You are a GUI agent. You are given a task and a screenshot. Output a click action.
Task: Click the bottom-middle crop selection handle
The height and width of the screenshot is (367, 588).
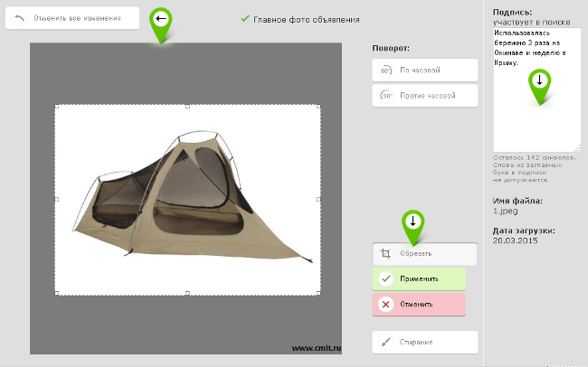pos(187,293)
